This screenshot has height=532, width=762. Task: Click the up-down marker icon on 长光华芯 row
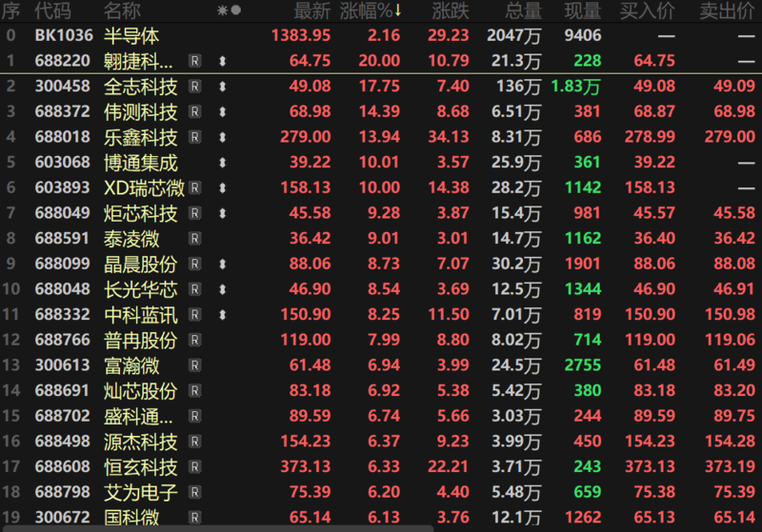[223, 289]
